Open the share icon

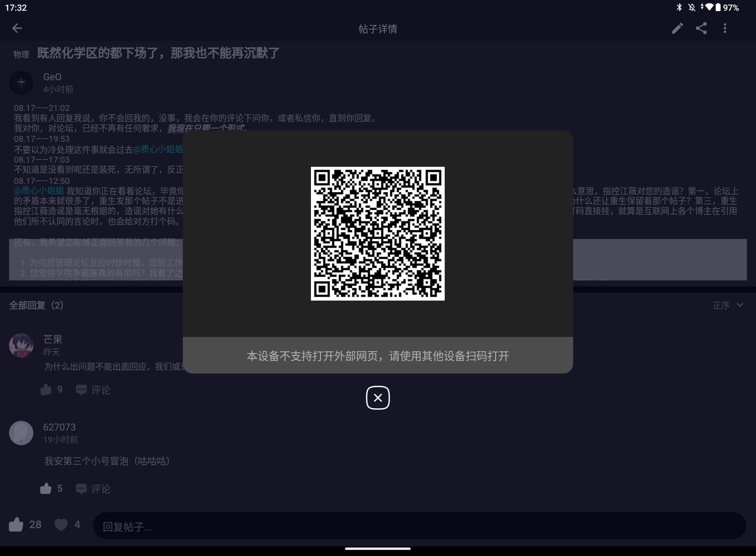[x=701, y=28]
